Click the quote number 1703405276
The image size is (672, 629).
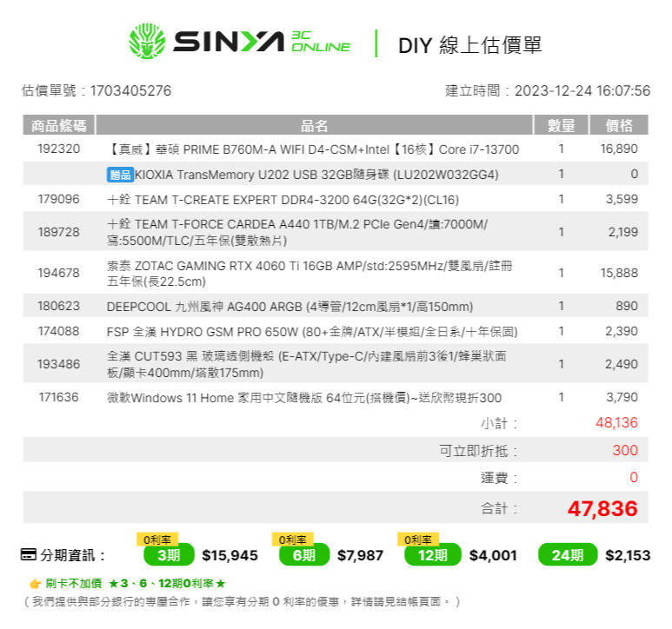point(130,90)
